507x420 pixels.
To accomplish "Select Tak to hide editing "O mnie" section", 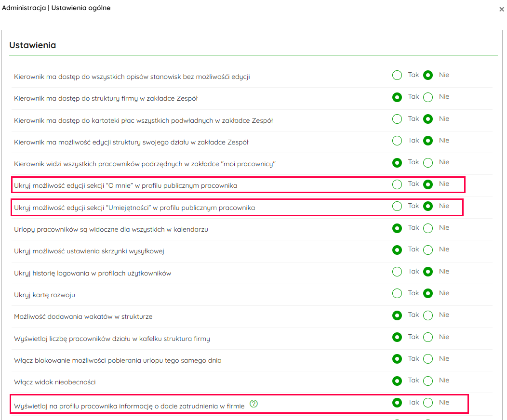I will click(x=397, y=184).
